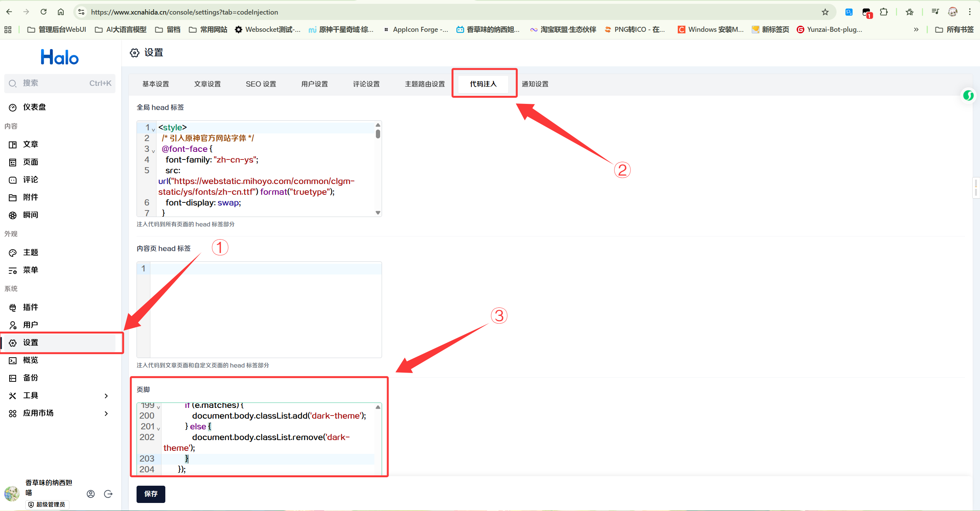This screenshot has height=511, width=980.
Task: Switch to 基本设置 tab
Action: 155,84
